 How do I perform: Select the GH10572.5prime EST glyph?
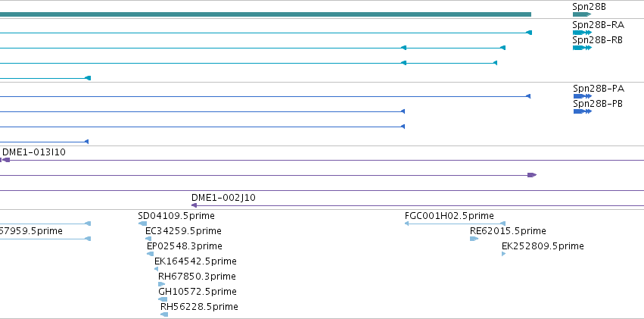(x=163, y=299)
